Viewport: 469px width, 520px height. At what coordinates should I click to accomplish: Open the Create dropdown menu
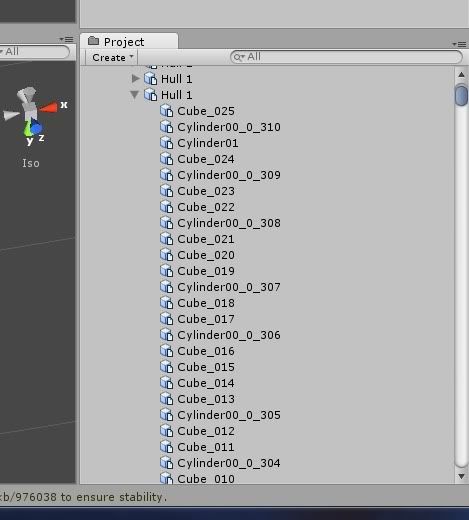coord(112,57)
